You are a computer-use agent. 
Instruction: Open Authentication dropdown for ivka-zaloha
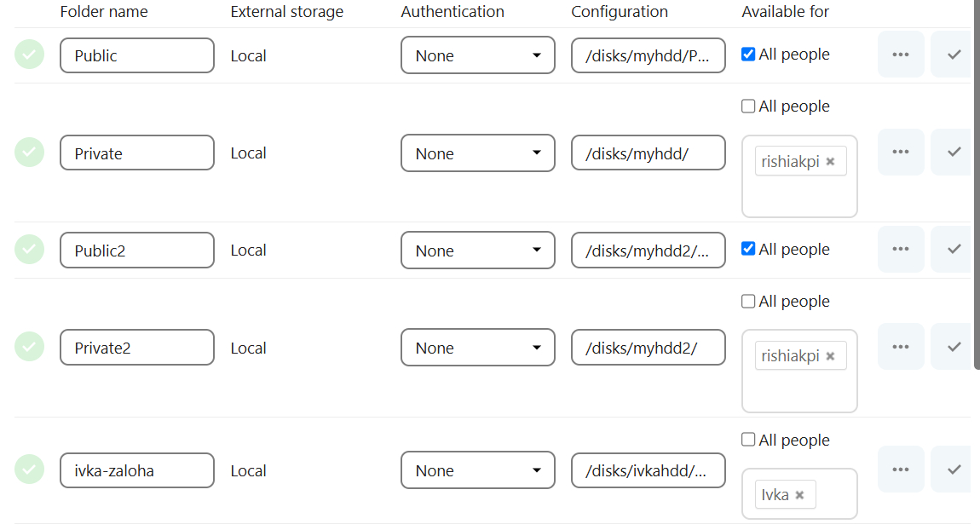click(x=477, y=470)
